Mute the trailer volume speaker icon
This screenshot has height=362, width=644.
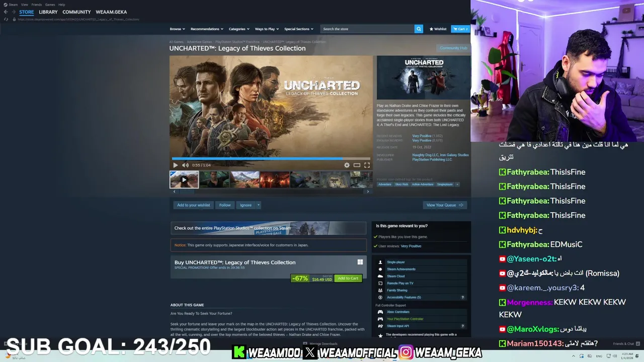coord(185,165)
